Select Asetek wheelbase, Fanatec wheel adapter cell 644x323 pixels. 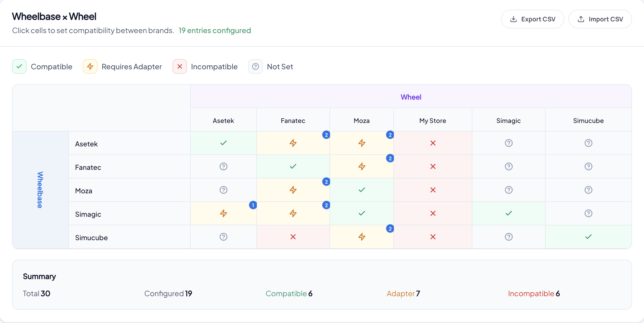coord(293,143)
